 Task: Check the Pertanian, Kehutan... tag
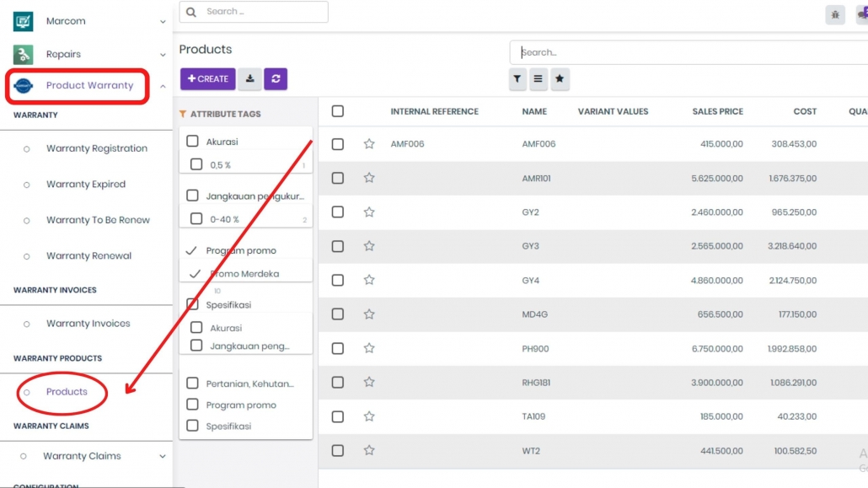[192, 383]
